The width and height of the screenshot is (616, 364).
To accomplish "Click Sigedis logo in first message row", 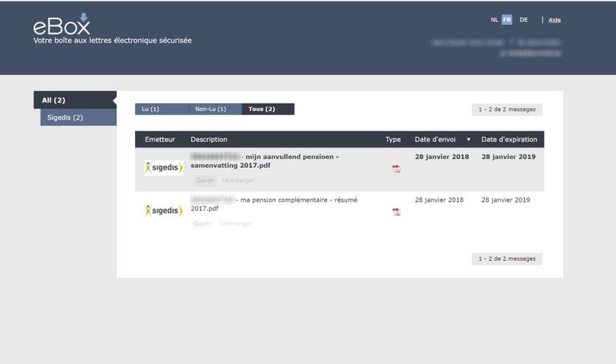I will click(x=163, y=168).
